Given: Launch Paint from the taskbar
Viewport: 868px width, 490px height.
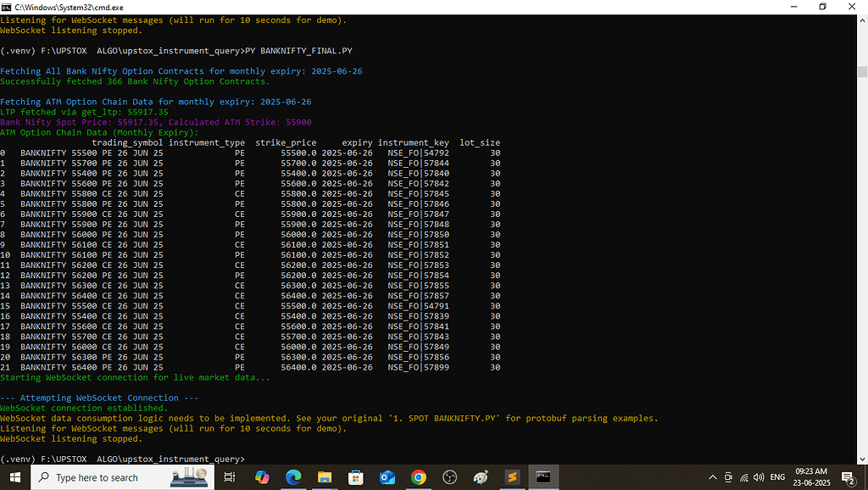Looking at the screenshot, I should (481, 476).
